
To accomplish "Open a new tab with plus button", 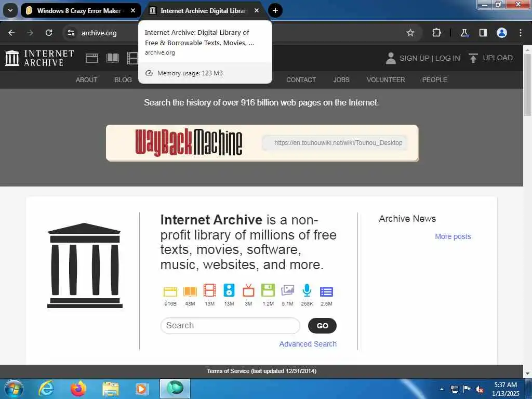I will (x=275, y=10).
